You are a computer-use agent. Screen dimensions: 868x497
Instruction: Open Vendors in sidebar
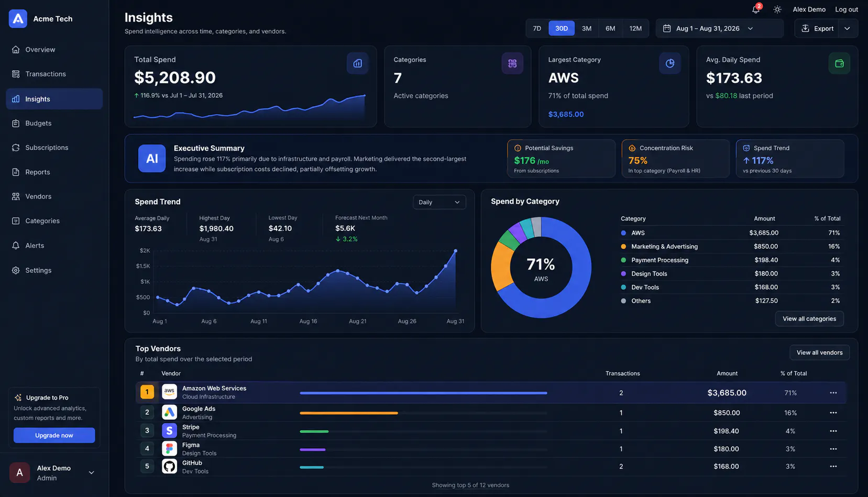pos(54,196)
